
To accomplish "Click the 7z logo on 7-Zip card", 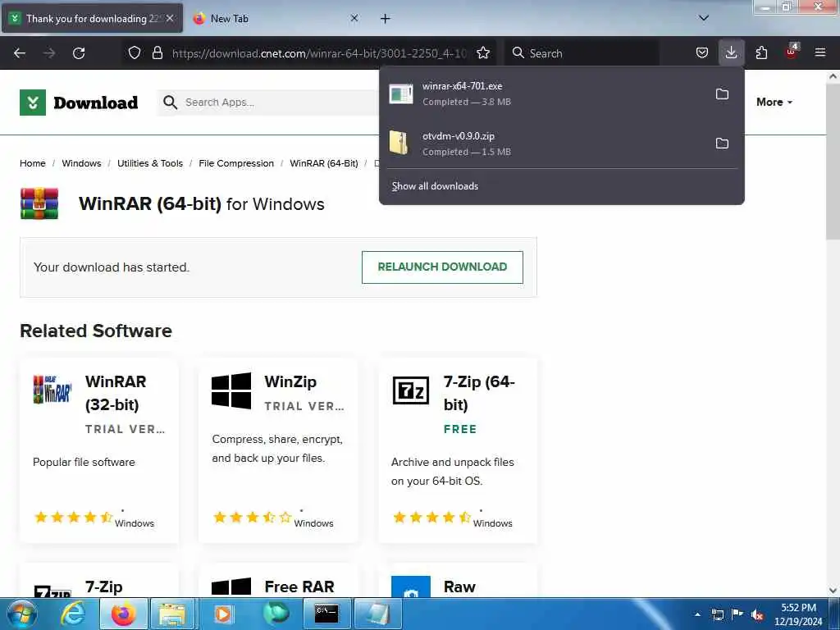I will 411,390.
